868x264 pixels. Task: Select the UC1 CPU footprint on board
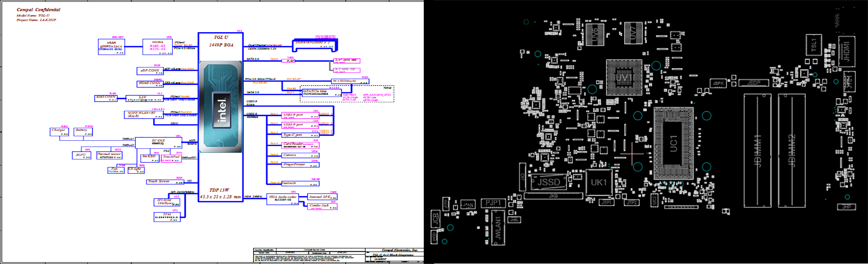[x=673, y=143]
